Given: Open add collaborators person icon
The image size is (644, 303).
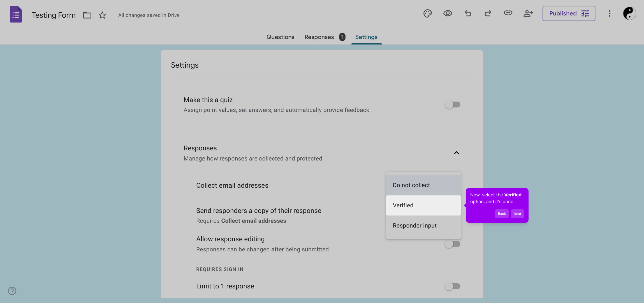Looking at the screenshot, I should pos(528,13).
